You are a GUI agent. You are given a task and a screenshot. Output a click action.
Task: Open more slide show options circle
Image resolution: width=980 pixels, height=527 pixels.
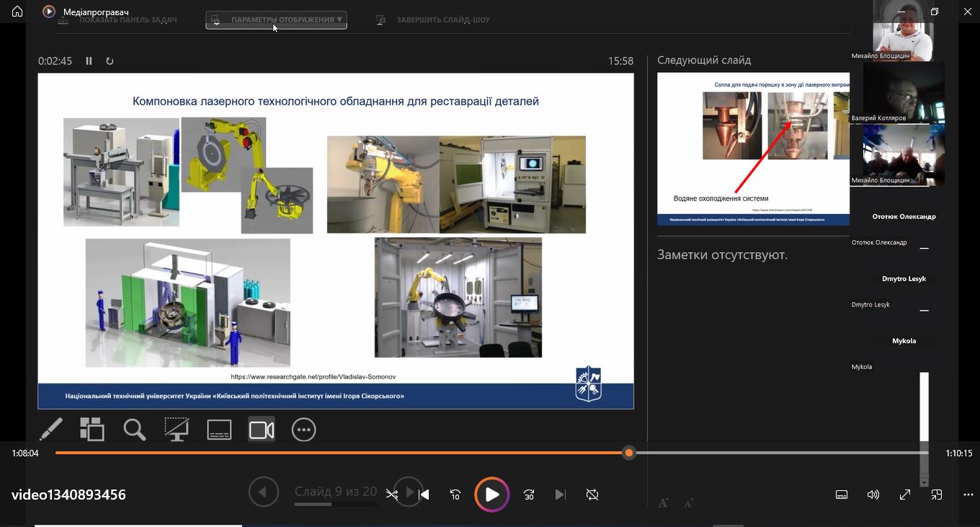click(304, 430)
